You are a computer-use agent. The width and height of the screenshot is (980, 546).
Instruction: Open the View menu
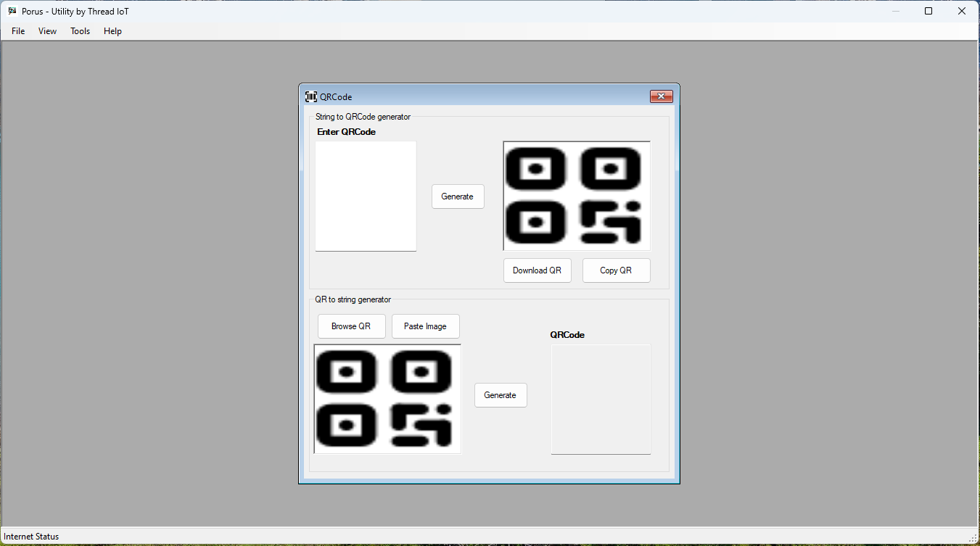click(47, 30)
